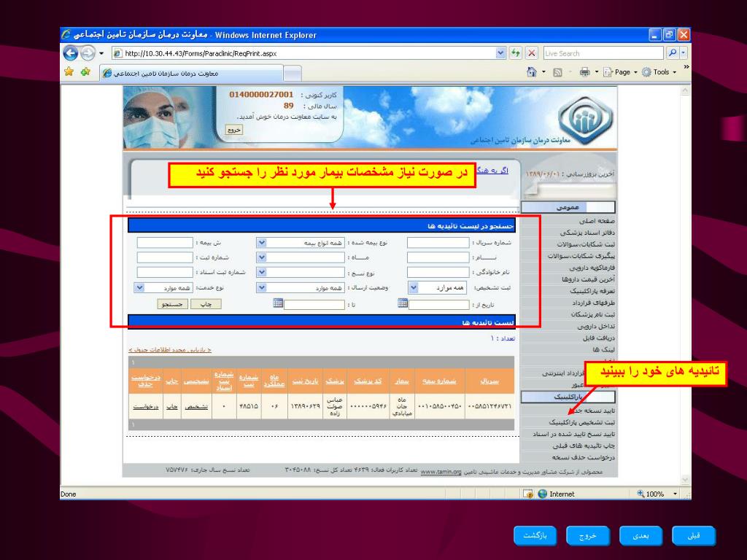
Task: Open the 'نوع نسخ' dropdown
Action: click(262, 273)
